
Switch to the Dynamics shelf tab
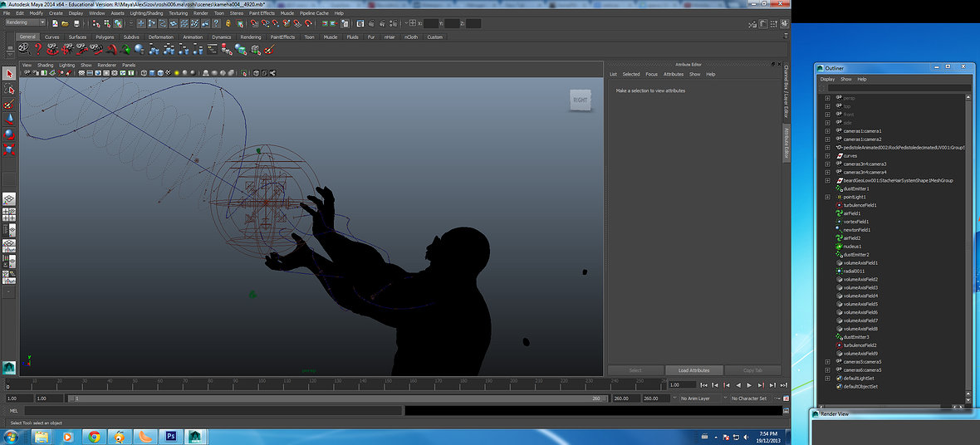pyautogui.click(x=221, y=37)
